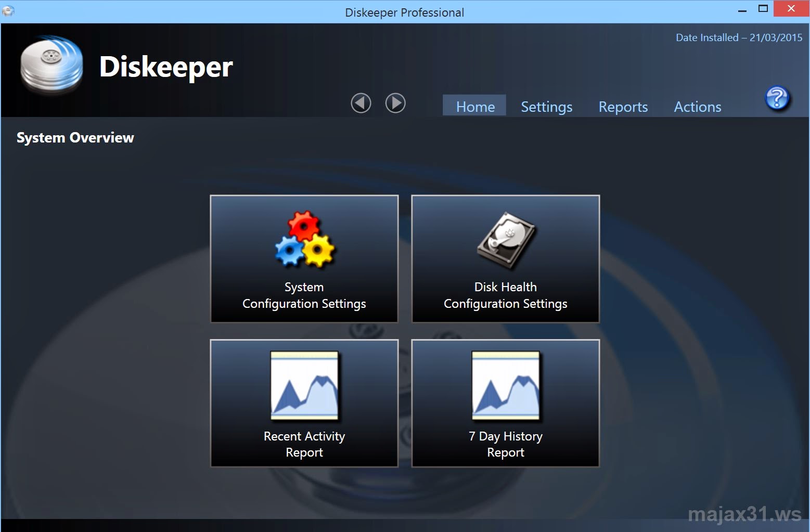Click the 'Date Installed – 21/03/2015' text
The height and width of the screenshot is (532, 810).
click(739, 37)
